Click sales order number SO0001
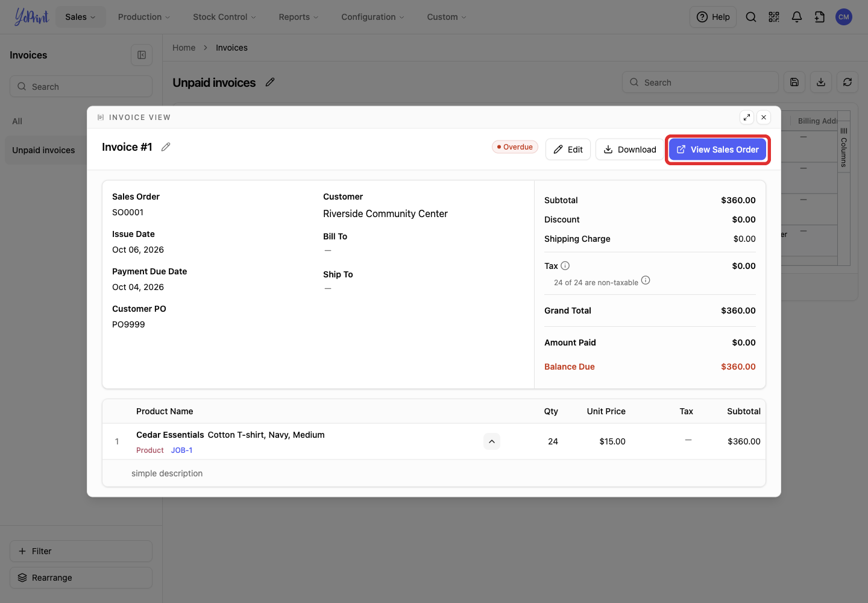The image size is (868, 603). pos(128,212)
